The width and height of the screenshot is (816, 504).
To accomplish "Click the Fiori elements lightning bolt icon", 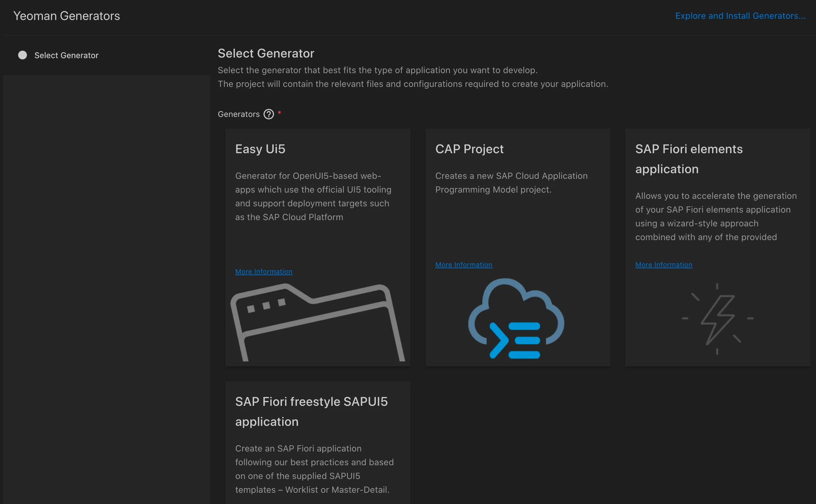I will [x=717, y=319].
